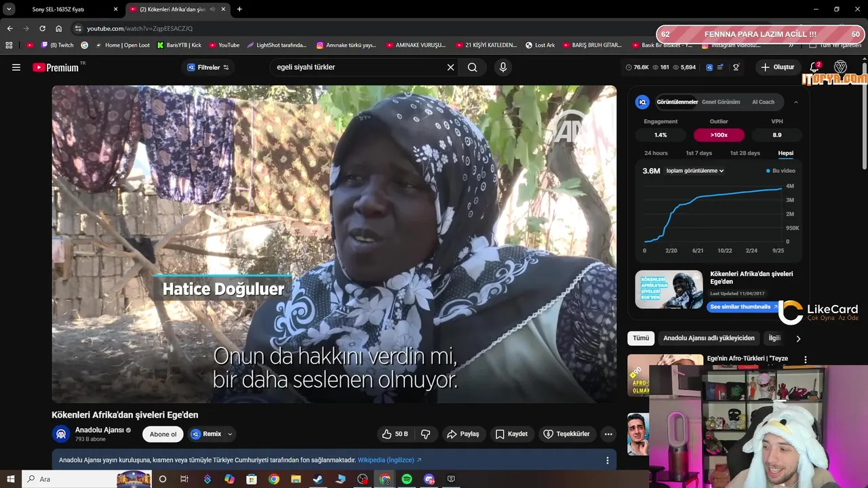Open Spotify from the taskbar

click(x=407, y=479)
